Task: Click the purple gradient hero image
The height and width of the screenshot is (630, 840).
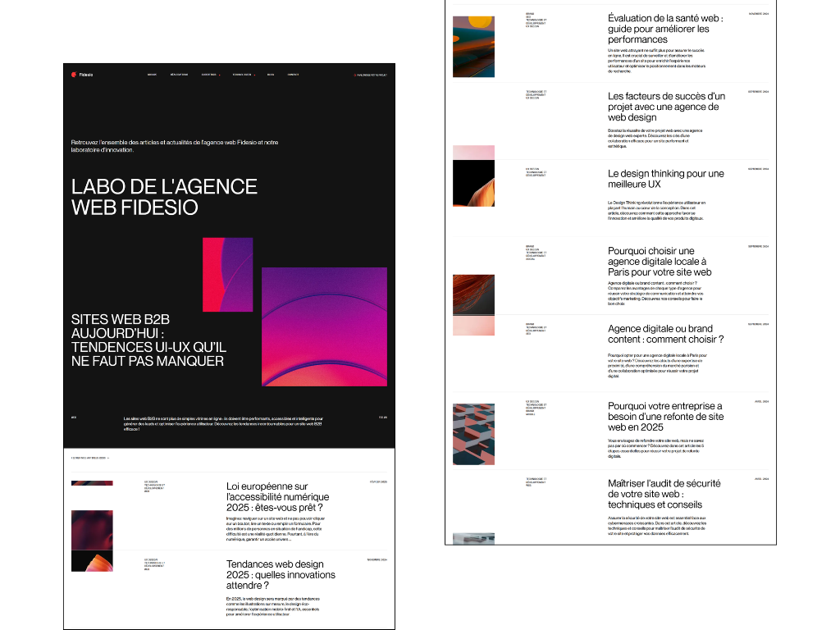Action: pos(325,326)
